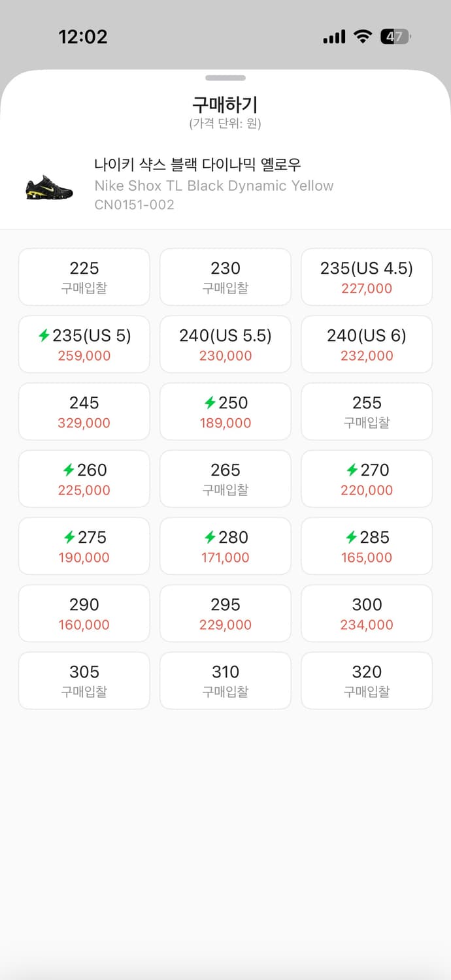Screen dimensions: 451x980
Task: Select size 240(US 5.5) priced 230,000
Action: (x=225, y=344)
